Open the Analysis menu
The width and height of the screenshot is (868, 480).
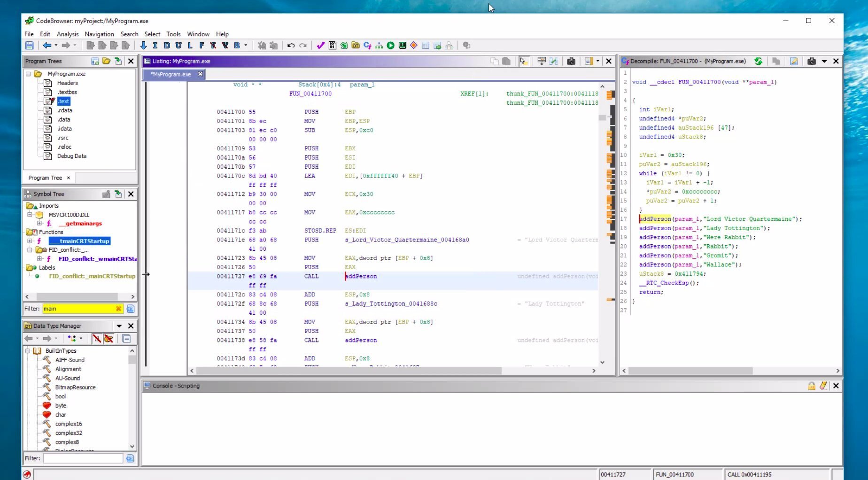(68, 34)
